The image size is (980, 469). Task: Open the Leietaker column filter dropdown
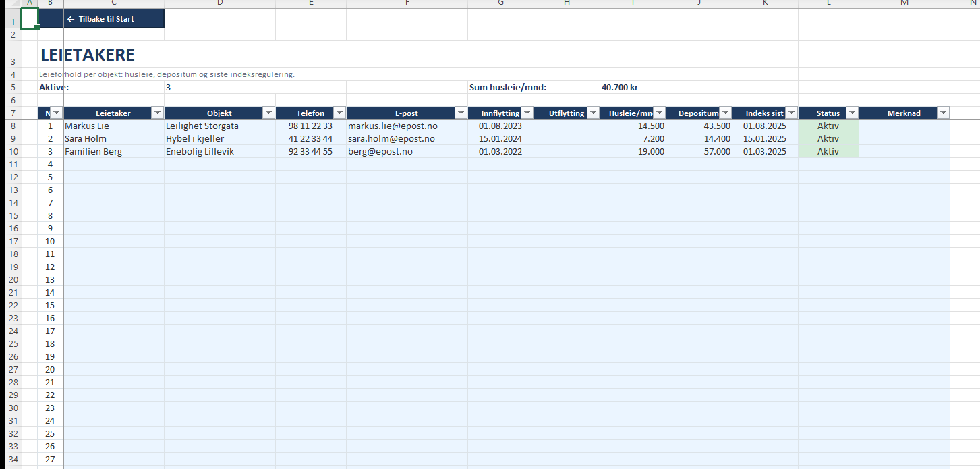(158, 113)
